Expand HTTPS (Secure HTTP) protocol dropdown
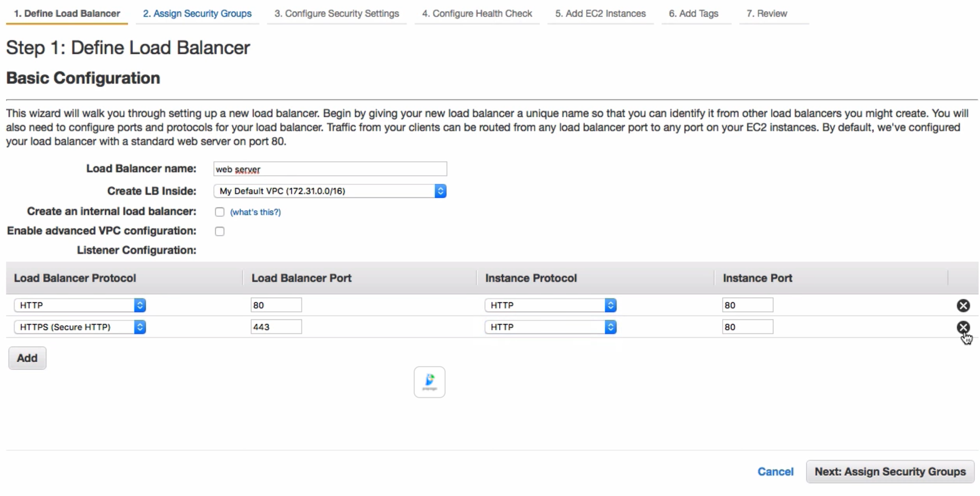The image size is (980, 496). pos(80,327)
